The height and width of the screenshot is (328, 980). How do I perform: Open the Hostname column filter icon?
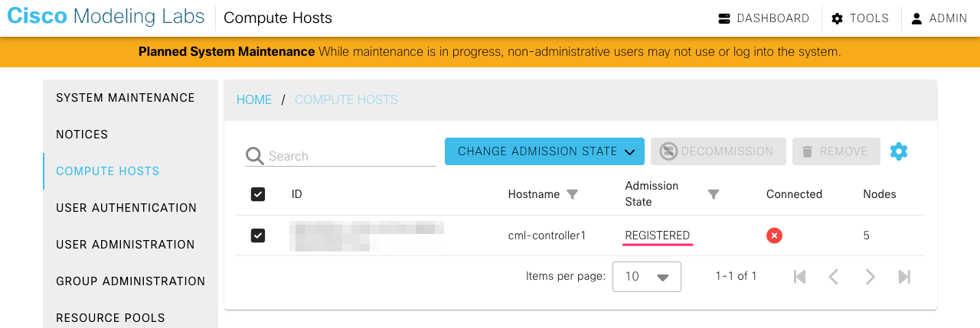tap(572, 194)
